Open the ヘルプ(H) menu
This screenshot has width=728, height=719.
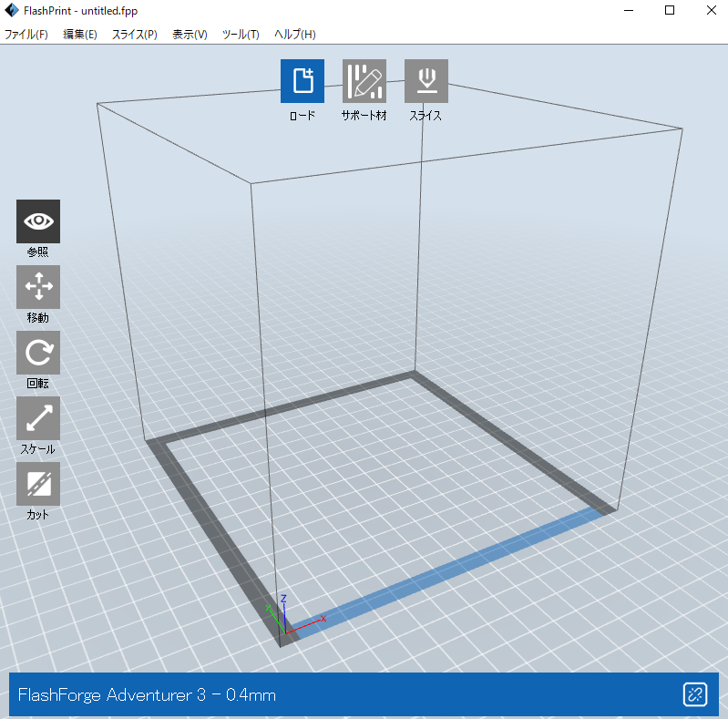coord(295,35)
